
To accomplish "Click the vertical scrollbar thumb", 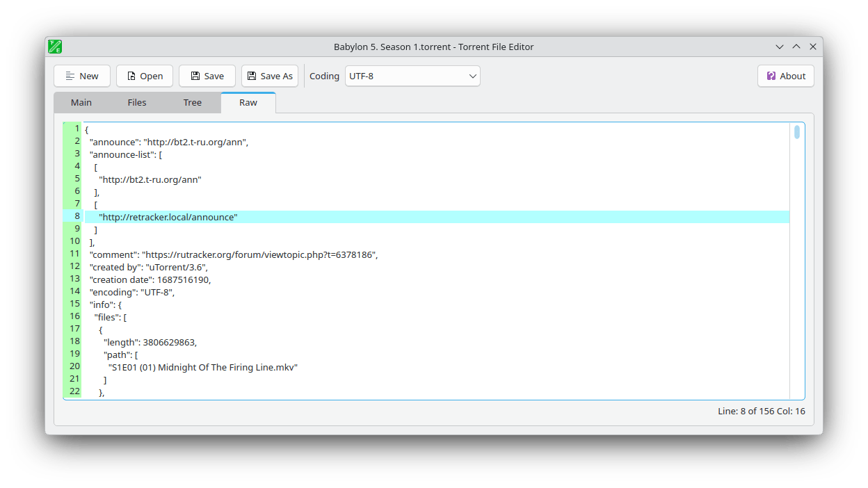I will tap(796, 132).
